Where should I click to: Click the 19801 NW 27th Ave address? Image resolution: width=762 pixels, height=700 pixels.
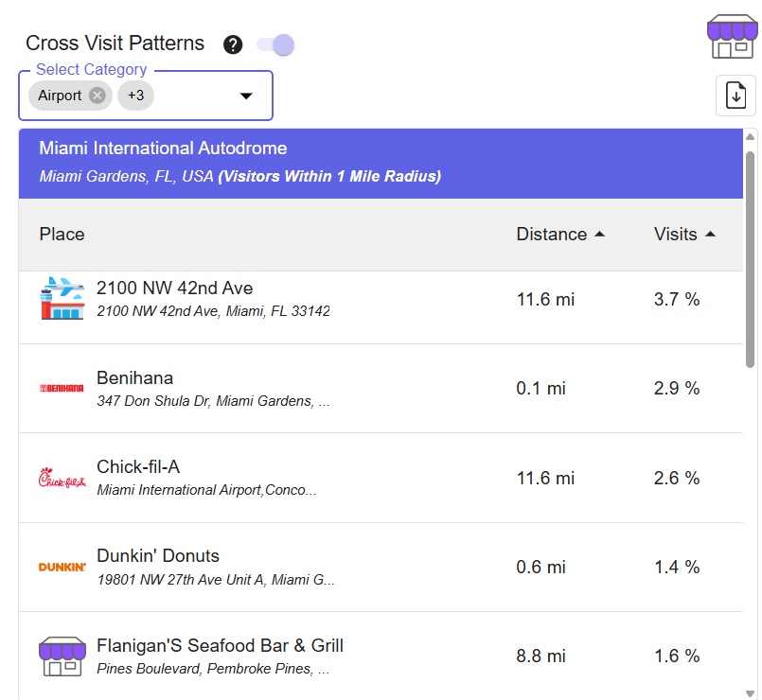(216, 580)
